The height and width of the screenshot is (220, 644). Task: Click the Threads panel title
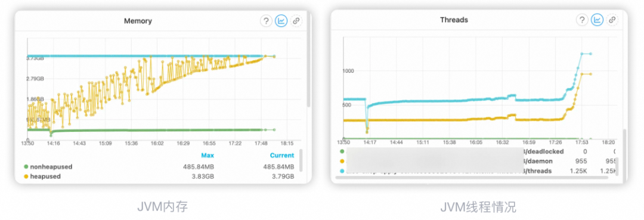(454, 20)
